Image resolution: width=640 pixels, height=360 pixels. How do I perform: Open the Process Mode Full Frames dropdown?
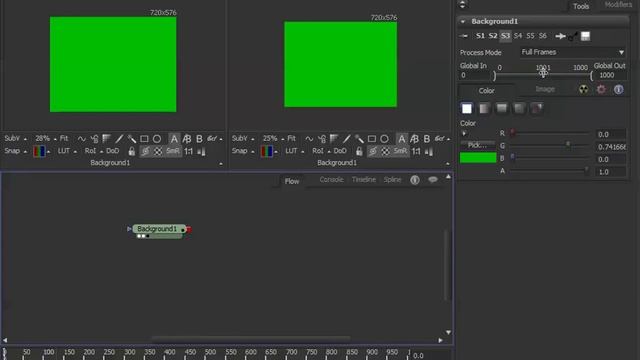pos(573,52)
